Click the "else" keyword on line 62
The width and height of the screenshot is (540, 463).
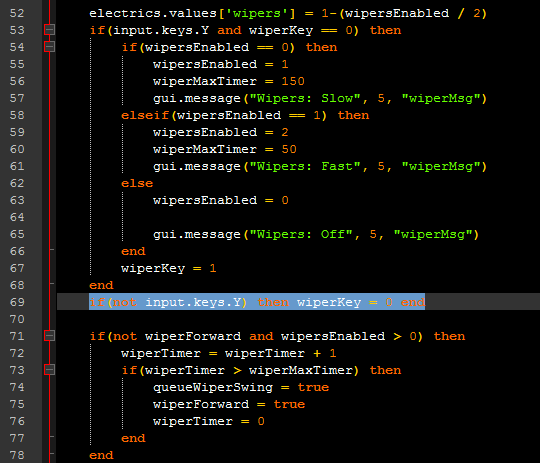click(137, 183)
